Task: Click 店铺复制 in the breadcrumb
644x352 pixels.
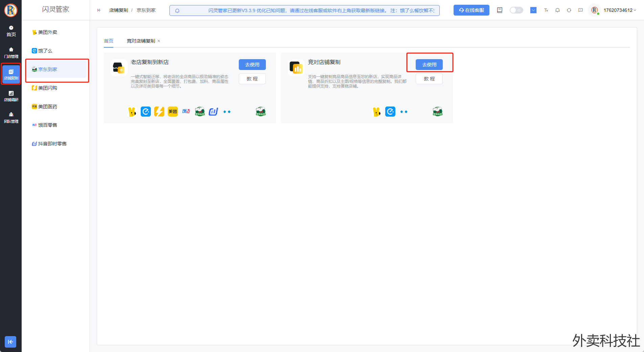Action: click(x=118, y=10)
